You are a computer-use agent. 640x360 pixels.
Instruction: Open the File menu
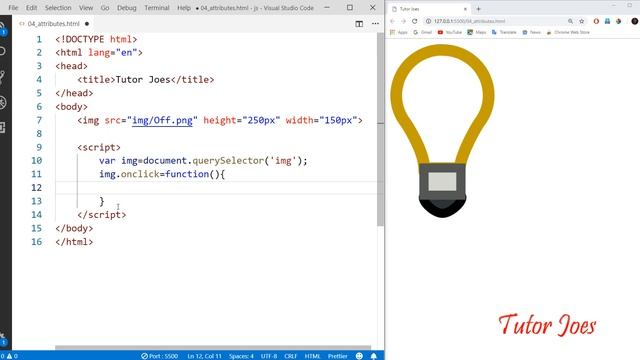(13, 8)
